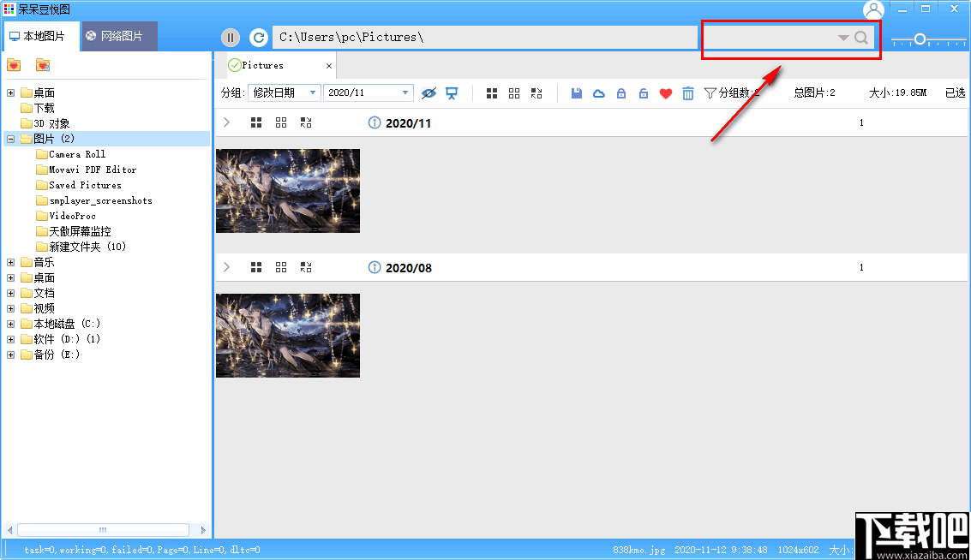Select all with the filled grid icon in the toolbar
Image resolution: width=971 pixels, height=560 pixels.
click(492, 93)
